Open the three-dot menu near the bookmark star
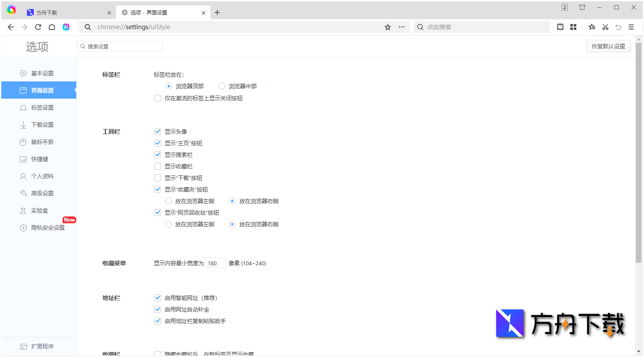The width and height of the screenshot is (644, 357). (401, 27)
